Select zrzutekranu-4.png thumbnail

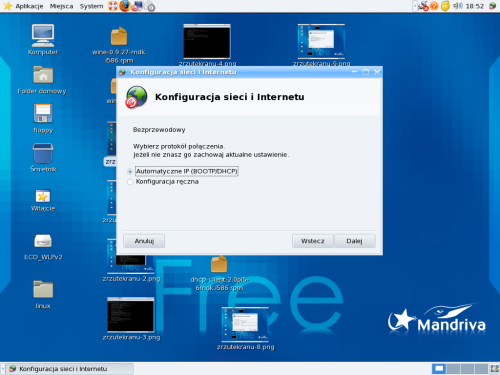click(x=207, y=41)
